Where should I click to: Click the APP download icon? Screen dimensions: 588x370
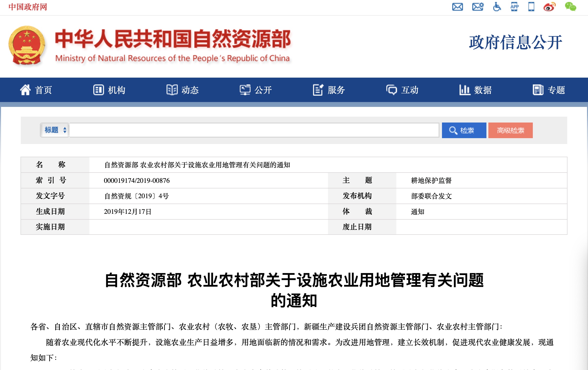514,7
